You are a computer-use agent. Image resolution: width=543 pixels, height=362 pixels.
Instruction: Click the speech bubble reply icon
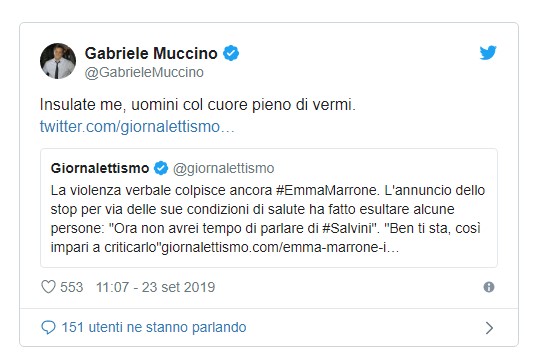(48, 327)
